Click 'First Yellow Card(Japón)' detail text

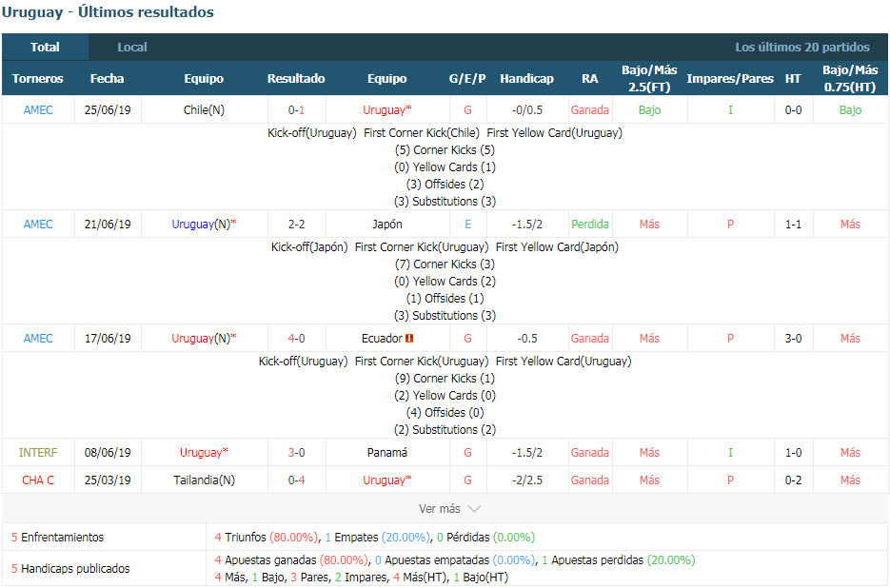click(x=557, y=246)
